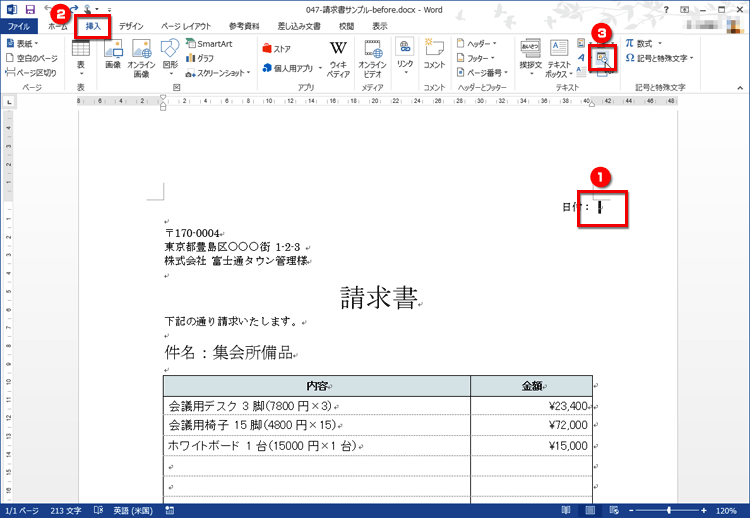
Task: Open the スクリーンショット dropdown
Action: click(x=218, y=73)
